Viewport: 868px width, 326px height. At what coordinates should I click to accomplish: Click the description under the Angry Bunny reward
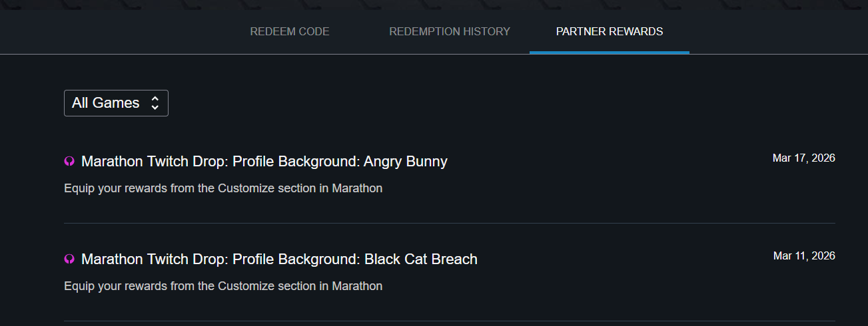click(x=223, y=188)
